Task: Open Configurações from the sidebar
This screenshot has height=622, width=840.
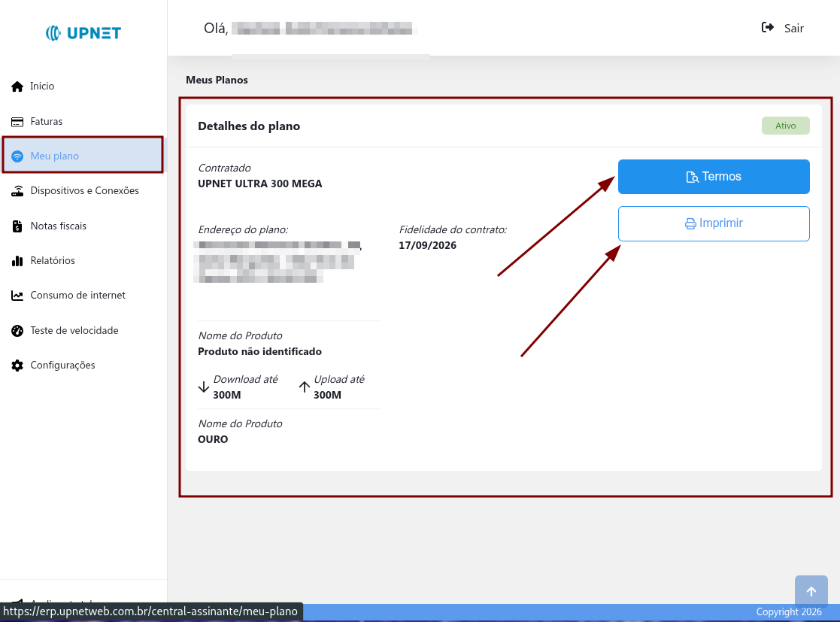Action: point(62,366)
